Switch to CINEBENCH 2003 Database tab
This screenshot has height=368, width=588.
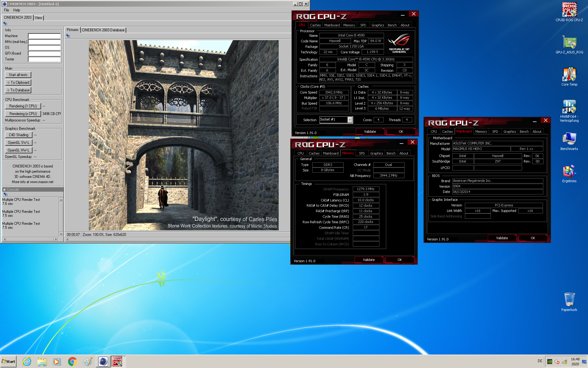click(103, 30)
